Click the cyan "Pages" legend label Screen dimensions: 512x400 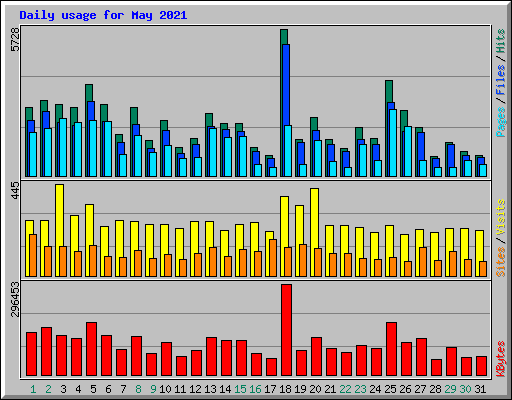point(501,122)
